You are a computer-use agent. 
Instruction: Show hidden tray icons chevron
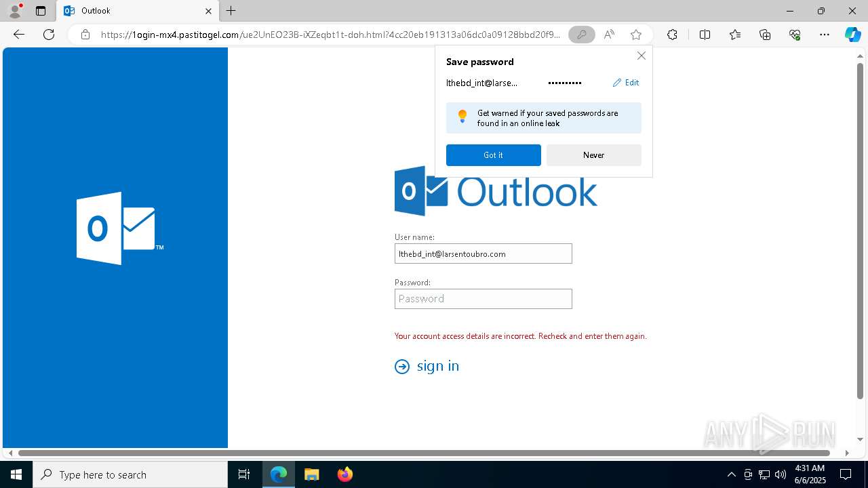(x=731, y=474)
